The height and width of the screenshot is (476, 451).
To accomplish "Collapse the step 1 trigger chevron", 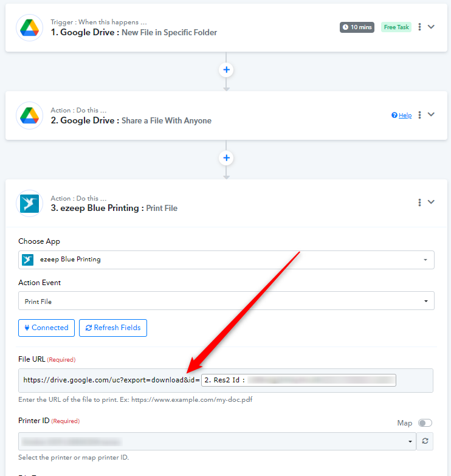I will pyautogui.click(x=431, y=27).
